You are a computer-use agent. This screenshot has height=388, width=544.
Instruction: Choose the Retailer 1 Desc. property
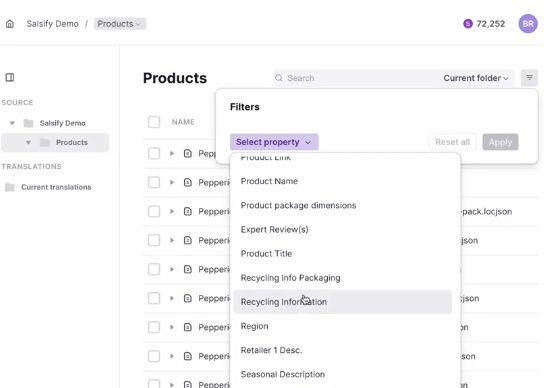click(342, 350)
